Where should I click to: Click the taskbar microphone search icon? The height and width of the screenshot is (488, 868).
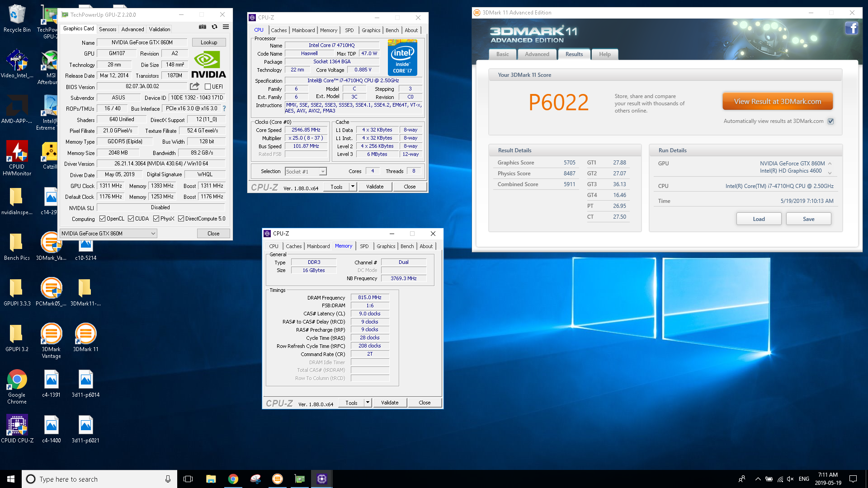click(x=168, y=479)
